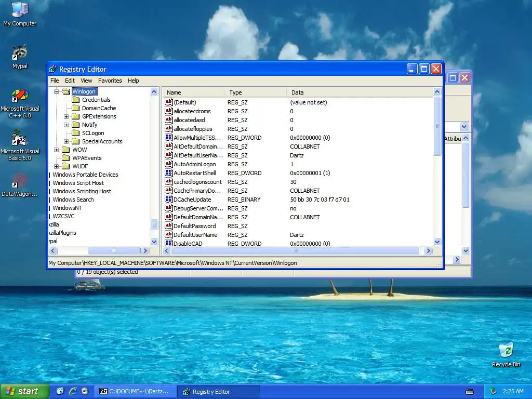The height and width of the screenshot is (399, 532).
Task: Open the Edit menu
Action: [x=70, y=81]
